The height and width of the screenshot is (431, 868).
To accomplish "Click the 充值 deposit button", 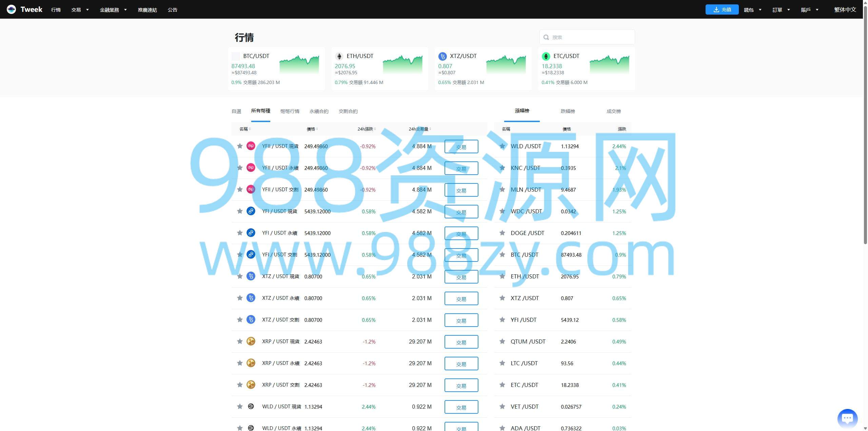I will point(722,9).
